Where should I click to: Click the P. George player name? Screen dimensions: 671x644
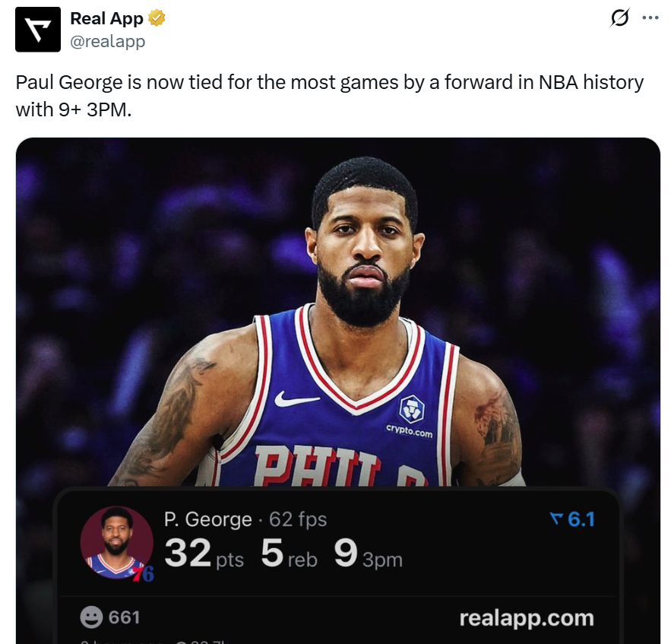(207, 519)
